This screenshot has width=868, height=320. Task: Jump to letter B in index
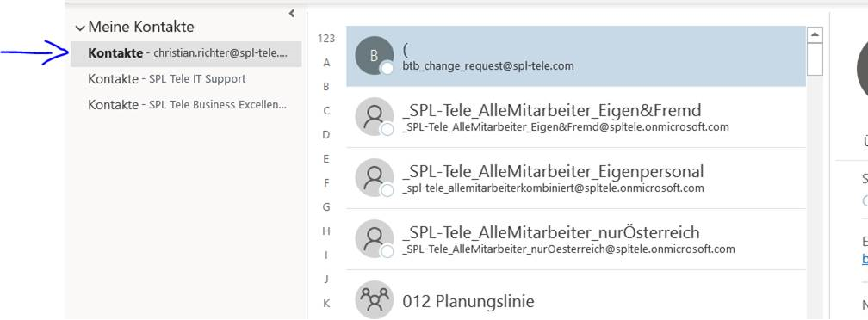click(x=326, y=87)
